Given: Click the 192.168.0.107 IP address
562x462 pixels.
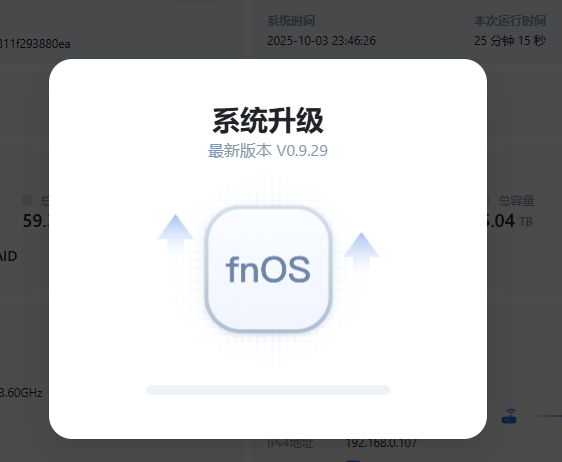Looking at the screenshot, I should pos(381,443).
